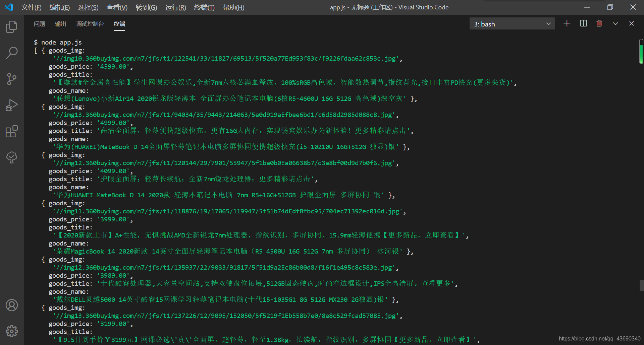
Task: Restore the VS Code window size
Action: (x=610, y=7)
